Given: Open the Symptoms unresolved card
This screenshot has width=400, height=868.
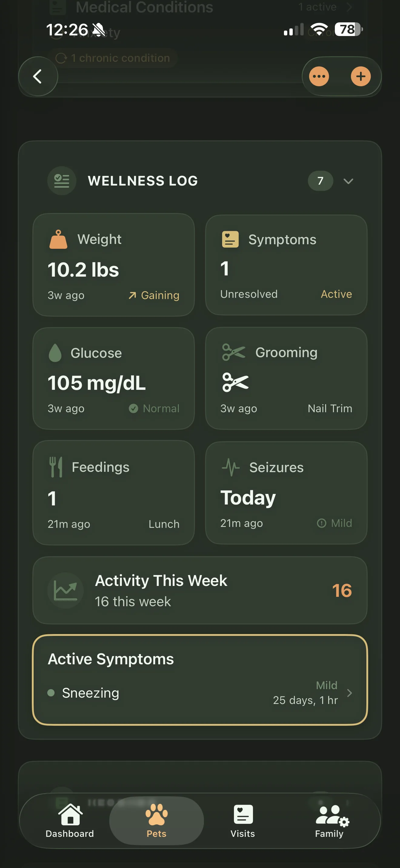Looking at the screenshot, I should [x=286, y=265].
